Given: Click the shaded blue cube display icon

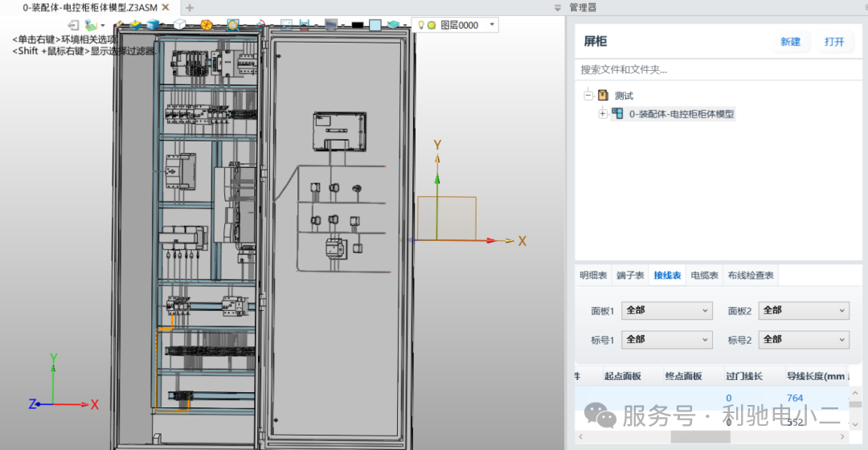Looking at the screenshot, I should [x=153, y=25].
